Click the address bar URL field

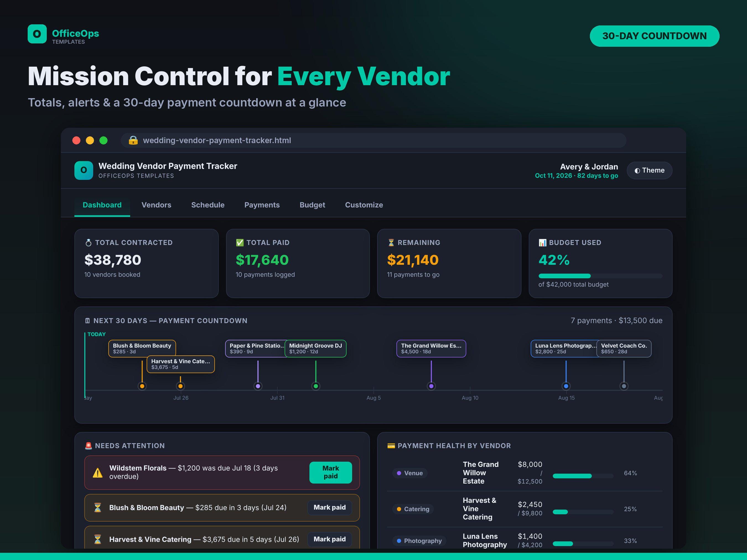(373, 140)
